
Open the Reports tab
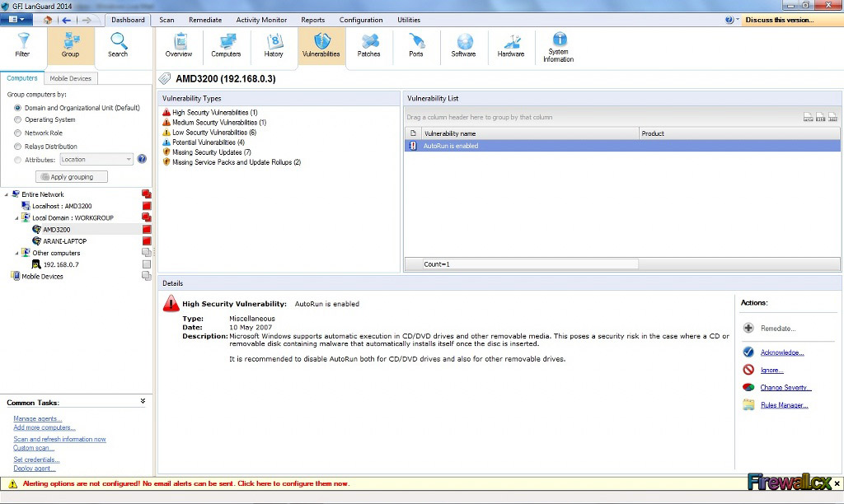click(312, 20)
